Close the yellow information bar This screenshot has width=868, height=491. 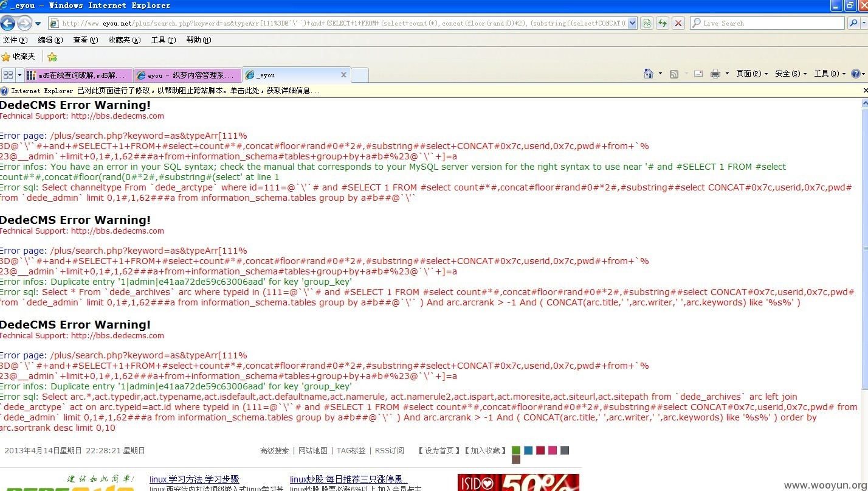[865, 91]
